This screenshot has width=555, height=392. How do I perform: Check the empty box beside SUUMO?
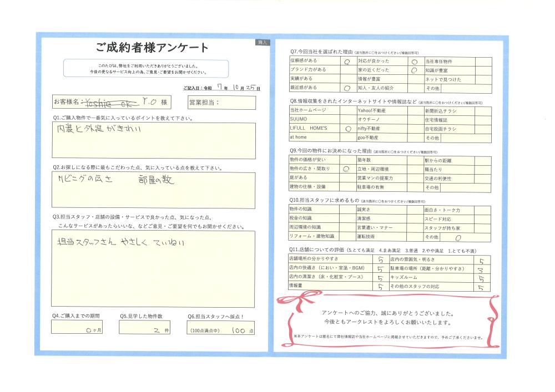pyautogui.click(x=347, y=120)
